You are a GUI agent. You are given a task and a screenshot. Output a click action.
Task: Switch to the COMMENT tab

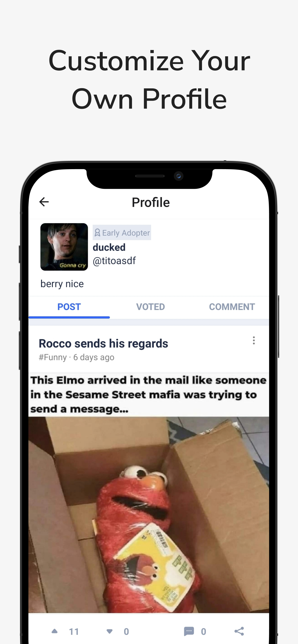[x=232, y=307]
